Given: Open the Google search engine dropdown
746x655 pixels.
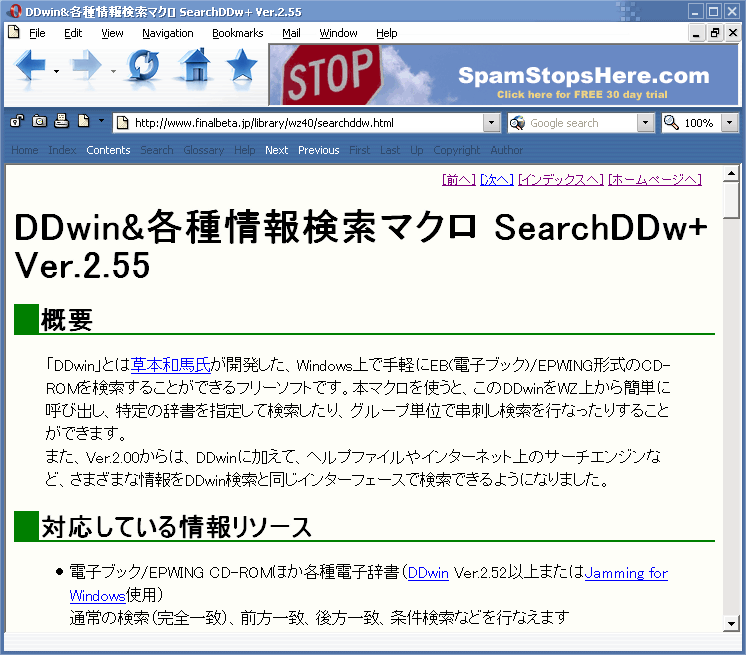Looking at the screenshot, I should tap(645, 123).
